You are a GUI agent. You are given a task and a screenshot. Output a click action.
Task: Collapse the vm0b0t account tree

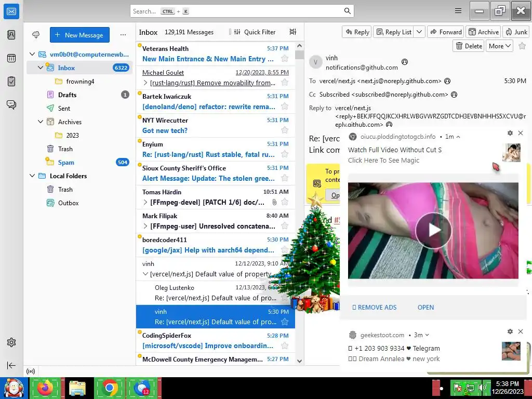32,54
